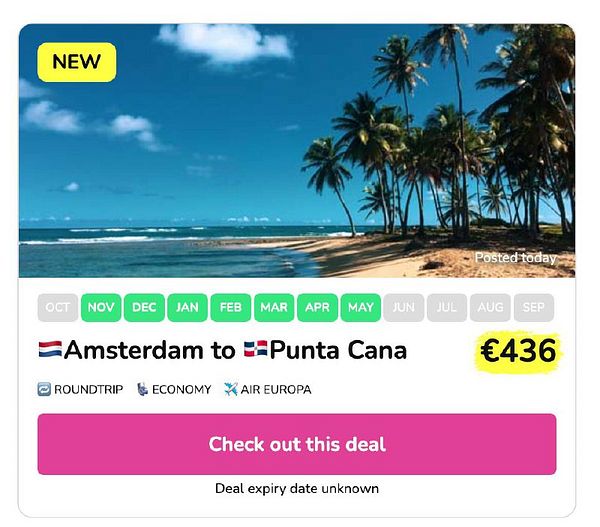Choose the JAN month tab
Screen dimensions: 600x527
(x=188, y=307)
